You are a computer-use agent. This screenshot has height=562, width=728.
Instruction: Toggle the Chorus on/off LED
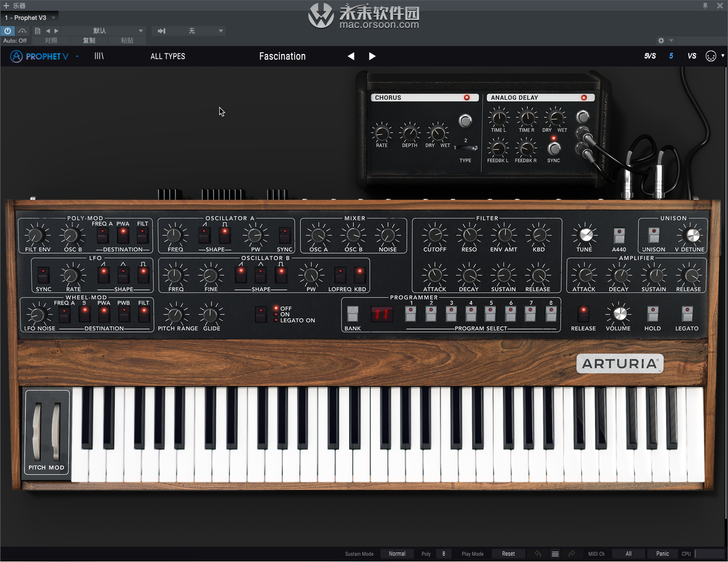467,98
